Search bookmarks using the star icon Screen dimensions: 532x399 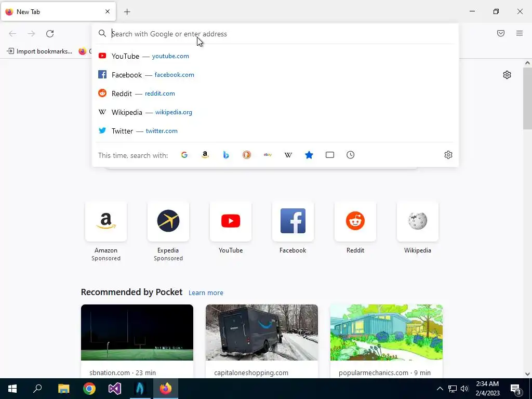309,155
